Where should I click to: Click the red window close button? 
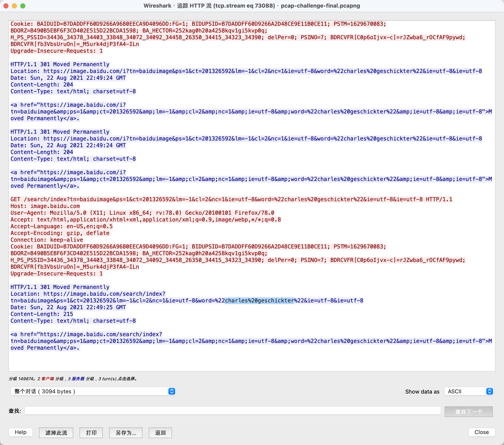(6, 6)
